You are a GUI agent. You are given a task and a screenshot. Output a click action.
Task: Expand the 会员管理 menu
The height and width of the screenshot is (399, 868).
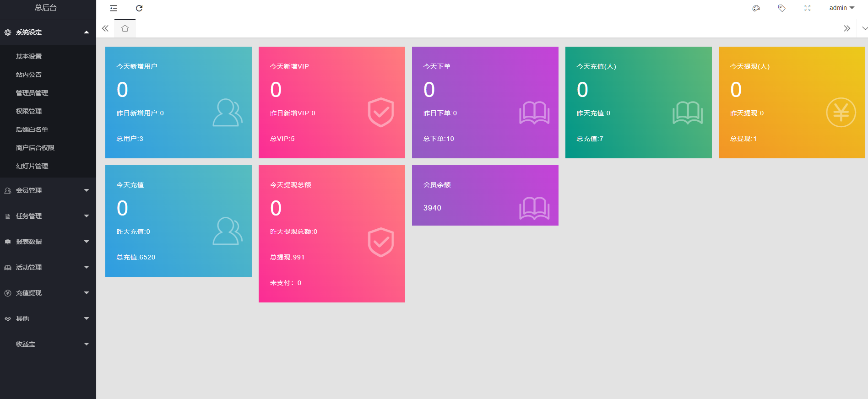[48, 190]
